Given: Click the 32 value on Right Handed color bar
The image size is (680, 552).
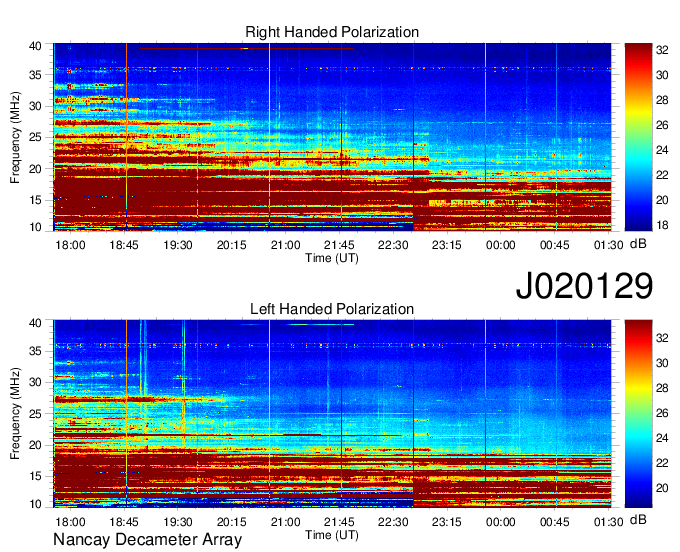Looking at the screenshot, I should 662,50.
